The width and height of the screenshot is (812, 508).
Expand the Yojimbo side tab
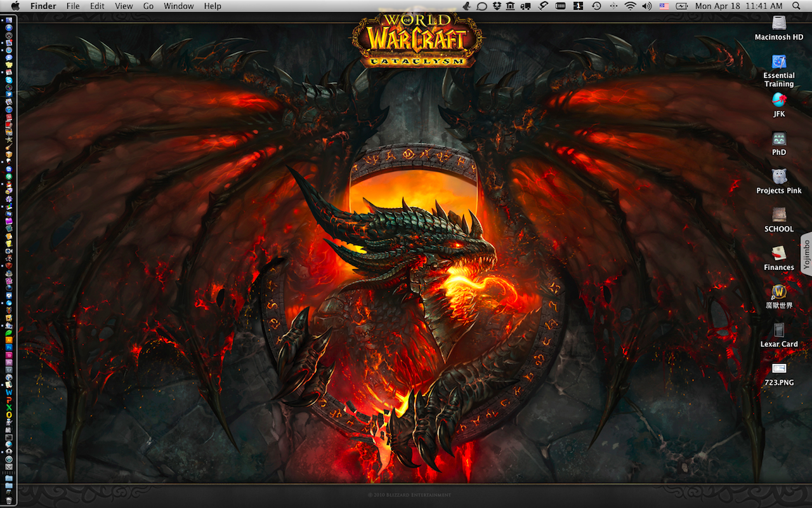[x=806, y=254]
